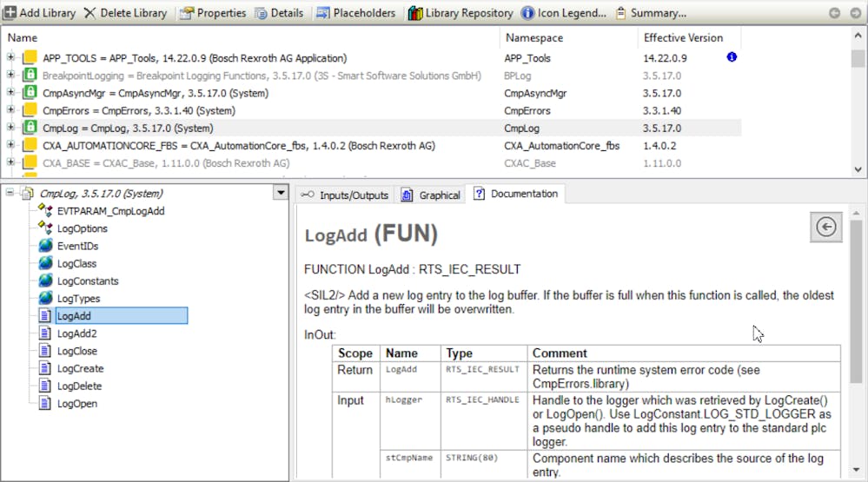This screenshot has height=482, width=868.
Task: Expand the CmpErrors library node
Action: (10, 110)
